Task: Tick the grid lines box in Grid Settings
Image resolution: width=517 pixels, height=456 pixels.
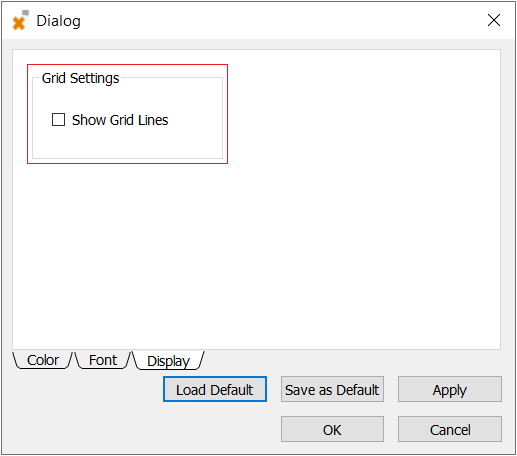Action: coord(58,120)
